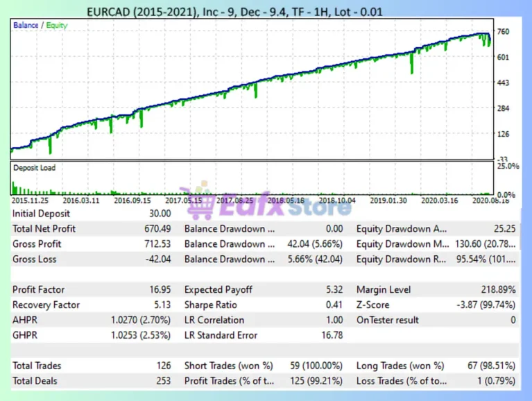
Task: Select the profit factor value 16.95
Action: (x=160, y=290)
